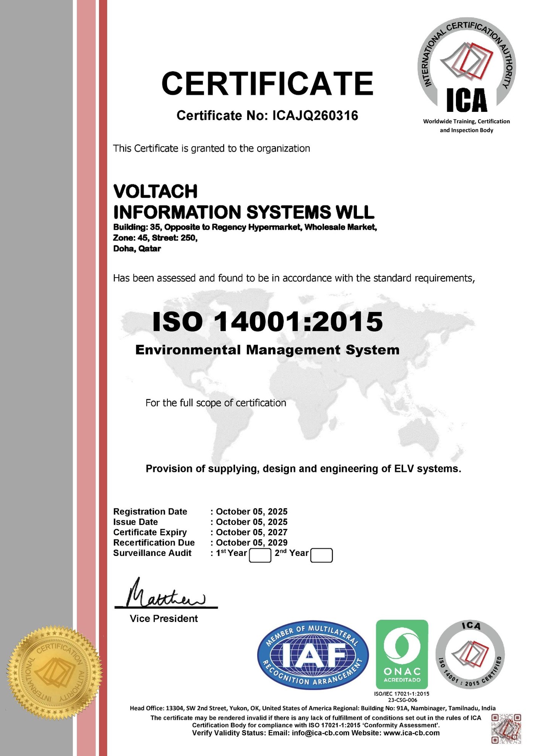Click the certificate invalidity disclaimer sentence
This screenshot has width=535, height=756.
(316, 721)
